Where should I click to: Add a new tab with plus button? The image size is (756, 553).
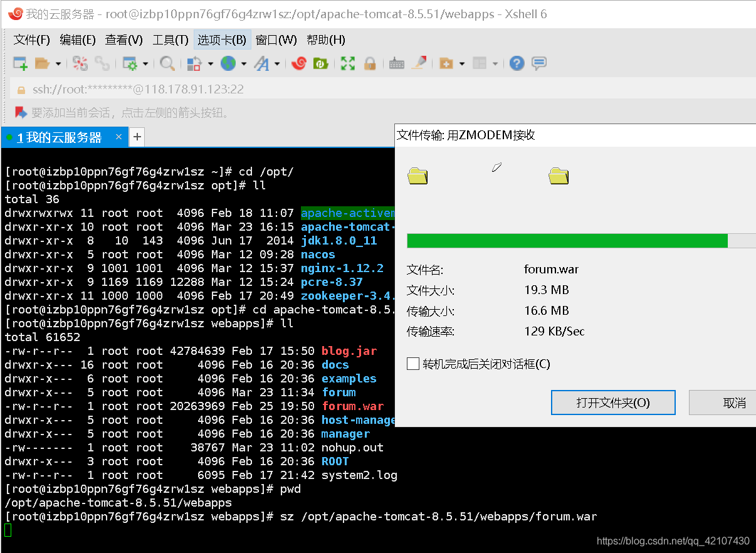[x=137, y=137]
